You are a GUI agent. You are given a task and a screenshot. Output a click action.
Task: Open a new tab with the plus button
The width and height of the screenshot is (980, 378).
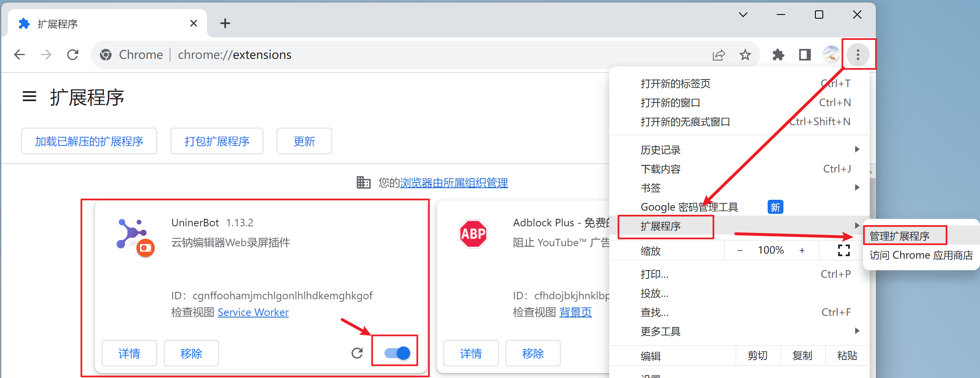click(x=225, y=23)
